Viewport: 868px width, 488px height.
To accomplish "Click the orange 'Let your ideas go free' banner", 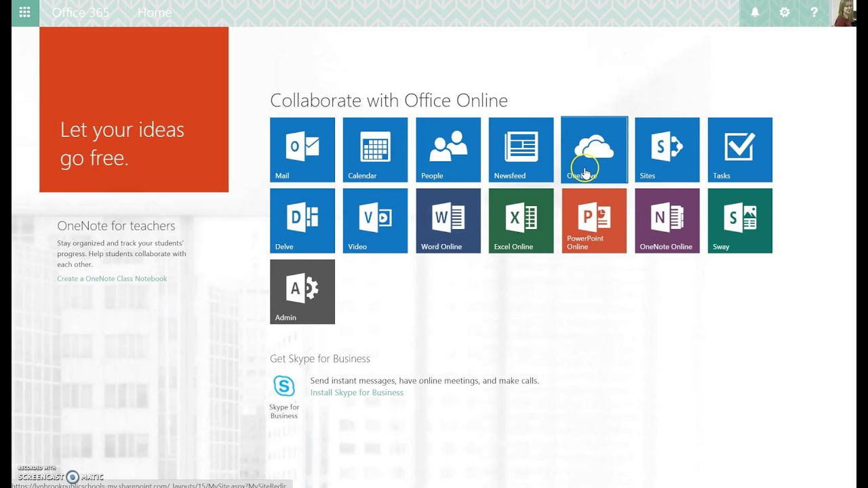I will point(134,110).
